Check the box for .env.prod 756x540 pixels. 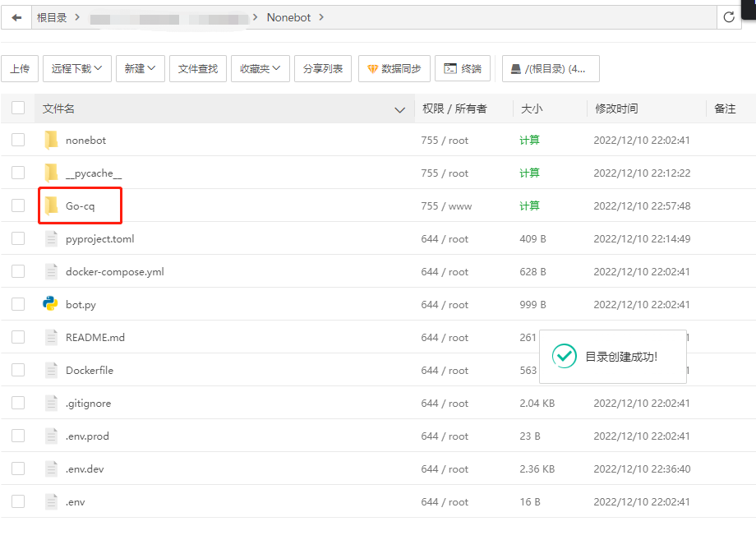[x=18, y=436]
